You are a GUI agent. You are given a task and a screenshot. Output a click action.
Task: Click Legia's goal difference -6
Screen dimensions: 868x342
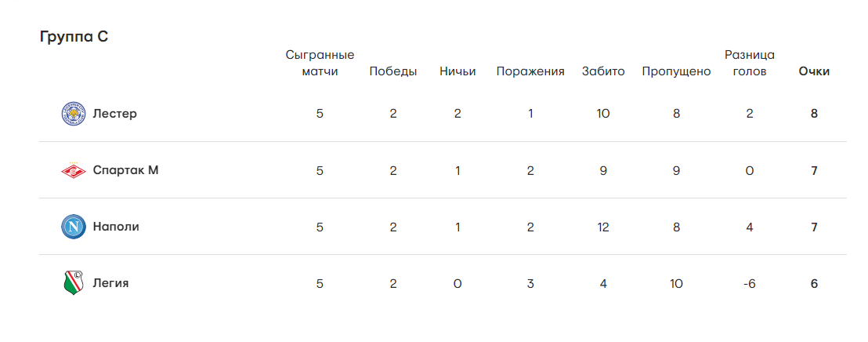[x=750, y=283]
